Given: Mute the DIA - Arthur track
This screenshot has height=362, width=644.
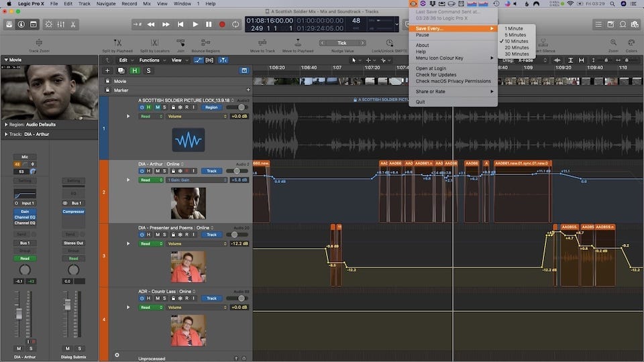Looking at the screenshot, I should coord(157,171).
